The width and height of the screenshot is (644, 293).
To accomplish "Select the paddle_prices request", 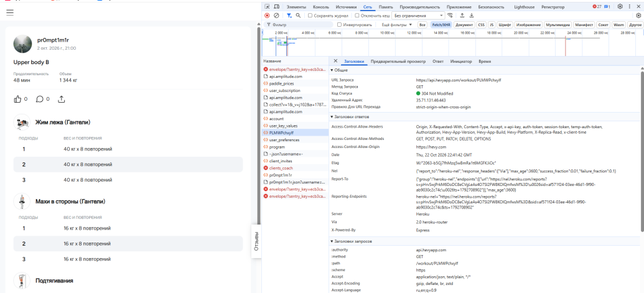I will click(x=296, y=83).
